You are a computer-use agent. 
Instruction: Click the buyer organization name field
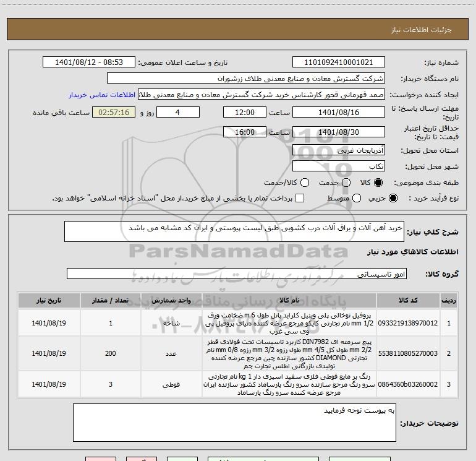pyautogui.click(x=246, y=79)
